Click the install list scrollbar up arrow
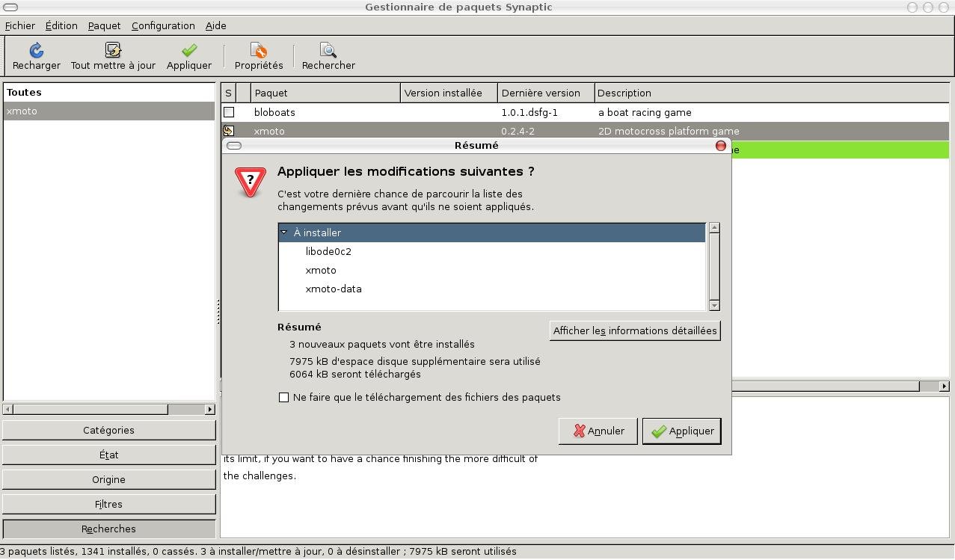Viewport: 955px width, 560px height. (x=714, y=227)
